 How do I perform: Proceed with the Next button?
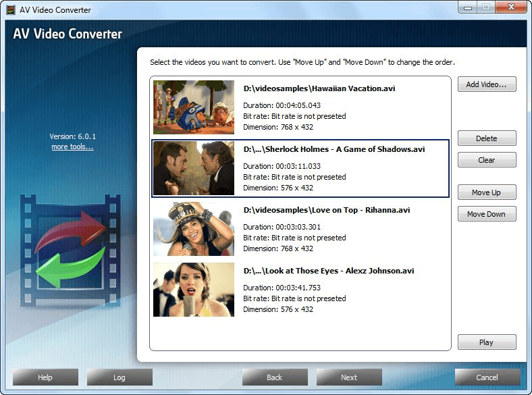point(349,377)
